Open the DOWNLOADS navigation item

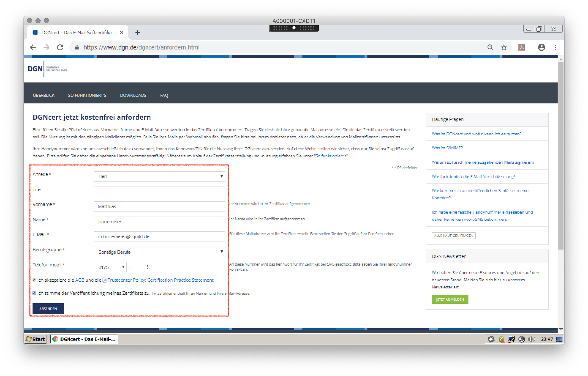click(133, 95)
